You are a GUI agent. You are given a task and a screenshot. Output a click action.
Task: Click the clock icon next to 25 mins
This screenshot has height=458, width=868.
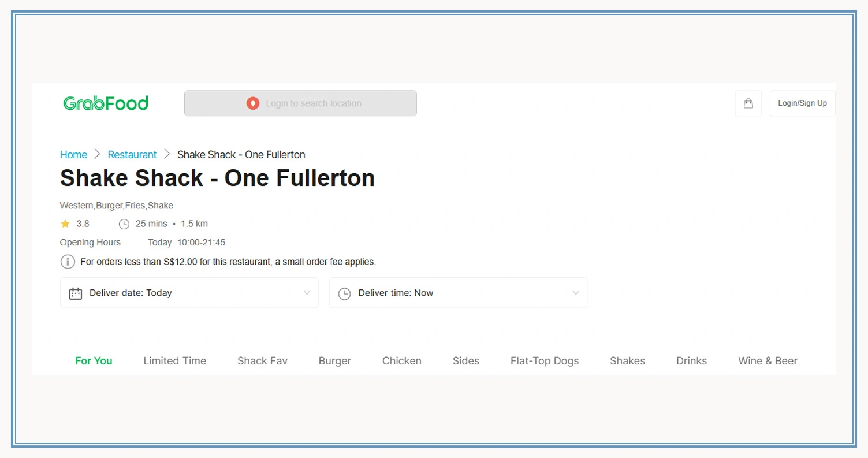click(x=124, y=224)
